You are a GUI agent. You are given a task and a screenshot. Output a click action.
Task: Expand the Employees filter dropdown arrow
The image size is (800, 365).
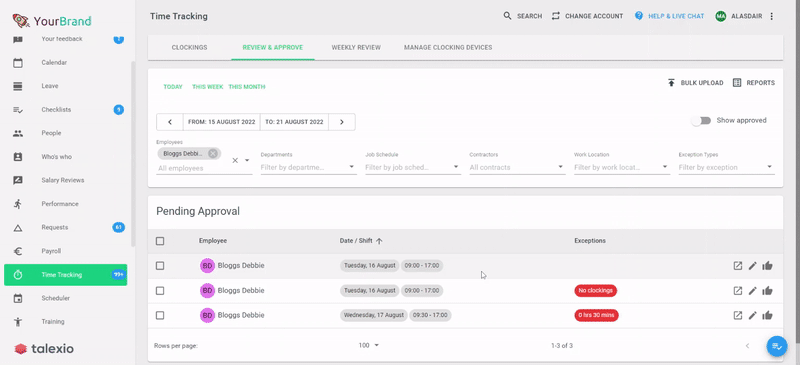(x=247, y=160)
